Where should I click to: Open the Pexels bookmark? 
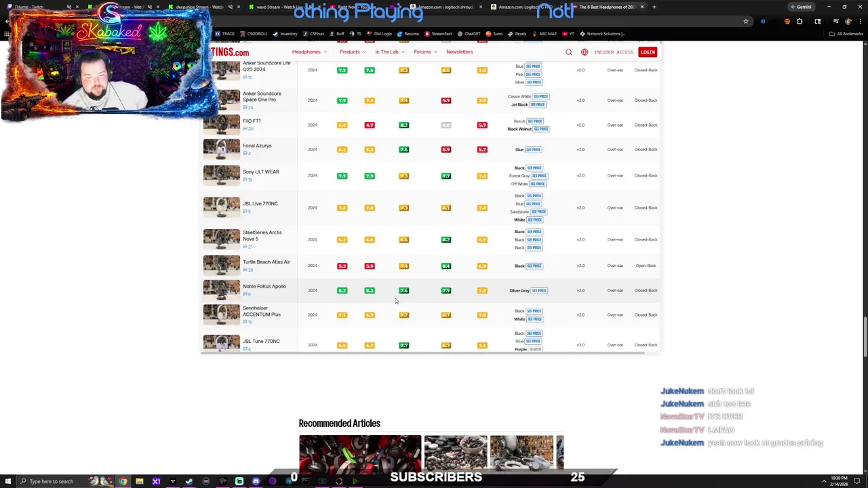point(517,34)
